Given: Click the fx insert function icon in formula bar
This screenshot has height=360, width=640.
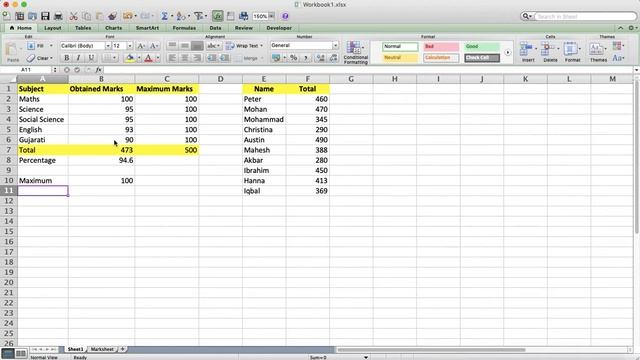Looking at the screenshot, I should click(98, 70).
